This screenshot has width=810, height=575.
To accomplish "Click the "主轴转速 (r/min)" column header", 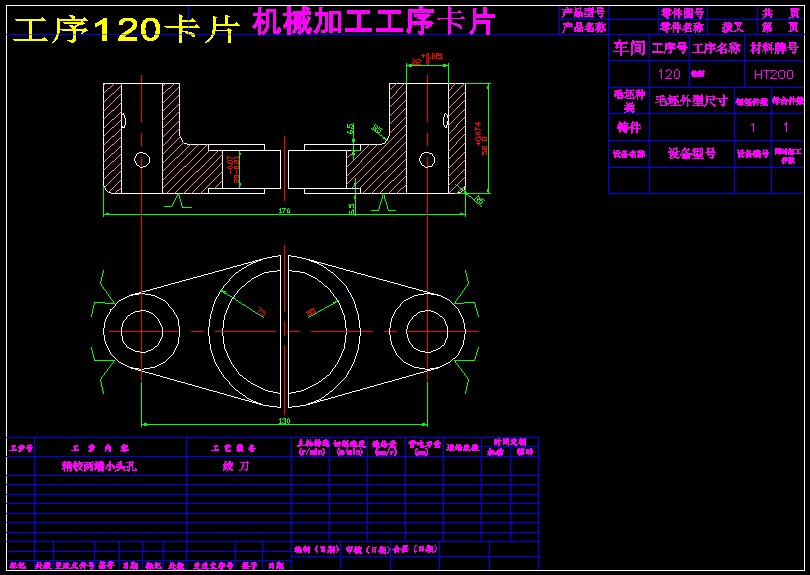I will pyautogui.click(x=313, y=447).
